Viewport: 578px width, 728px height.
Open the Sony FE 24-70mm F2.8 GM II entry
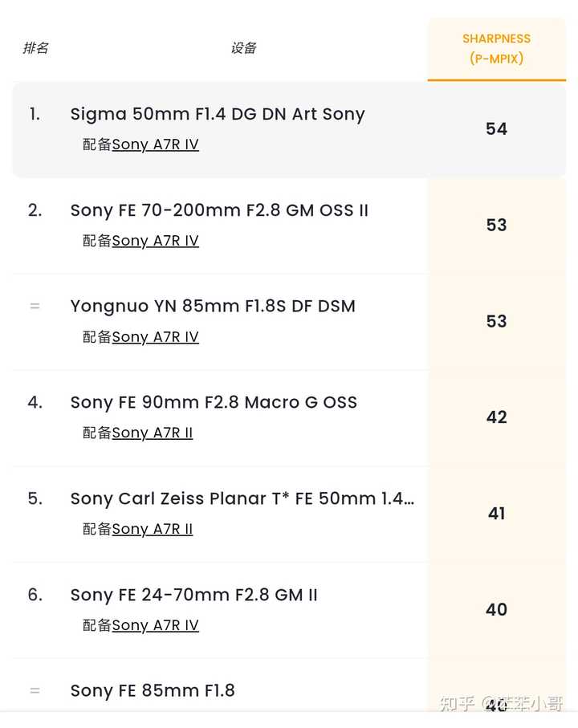click(194, 595)
